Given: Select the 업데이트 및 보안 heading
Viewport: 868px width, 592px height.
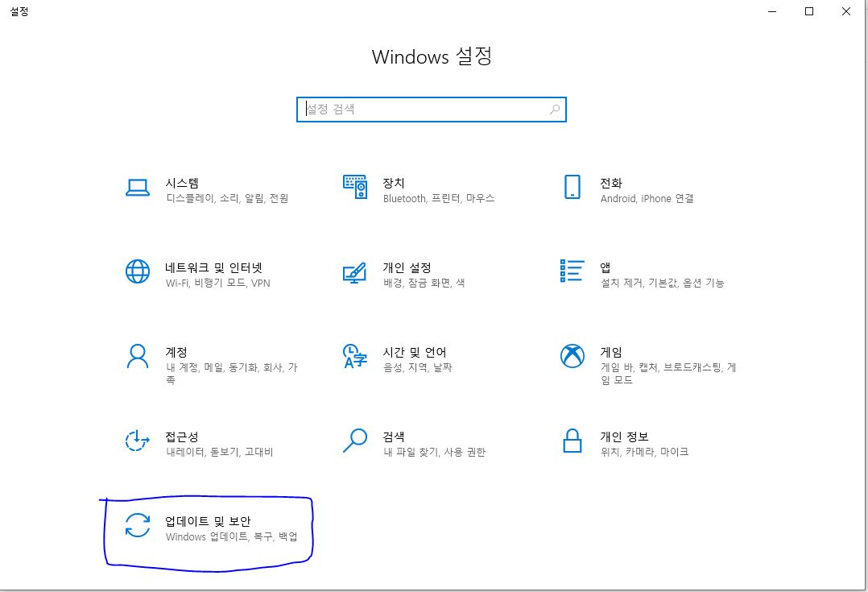Looking at the screenshot, I should coord(208,521).
